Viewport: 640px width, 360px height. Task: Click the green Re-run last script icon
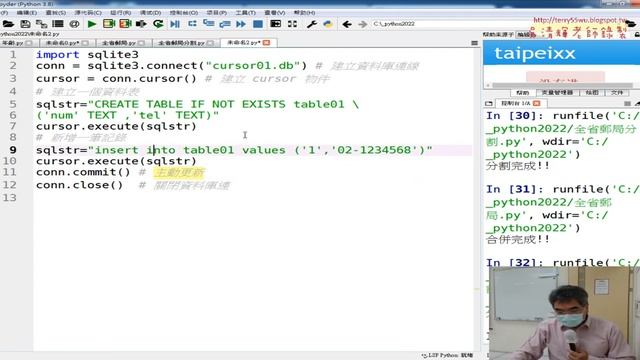pos(158,24)
